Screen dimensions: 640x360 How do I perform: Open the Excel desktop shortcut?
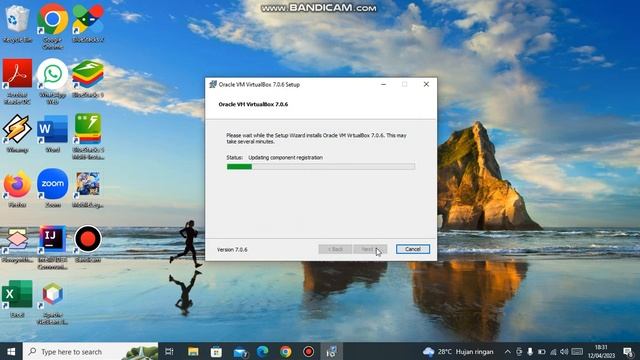17,299
